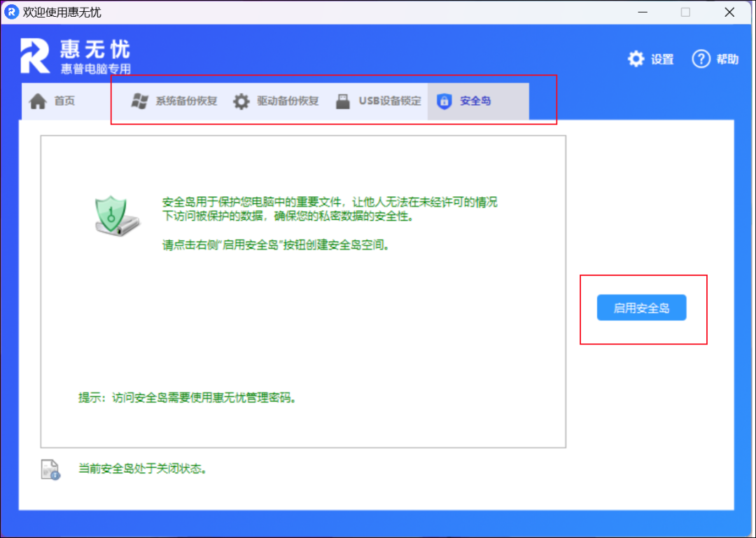
Task: Select the 驱动备份恢复 tab label
Action: click(x=288, y=102)
